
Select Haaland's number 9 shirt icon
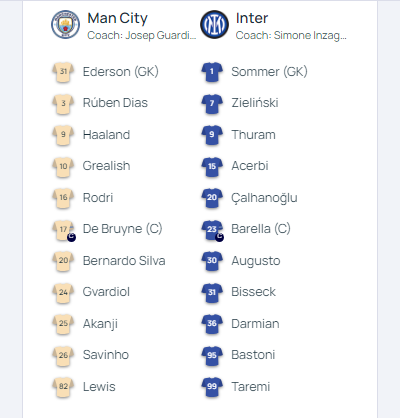(x=63, y=135)
